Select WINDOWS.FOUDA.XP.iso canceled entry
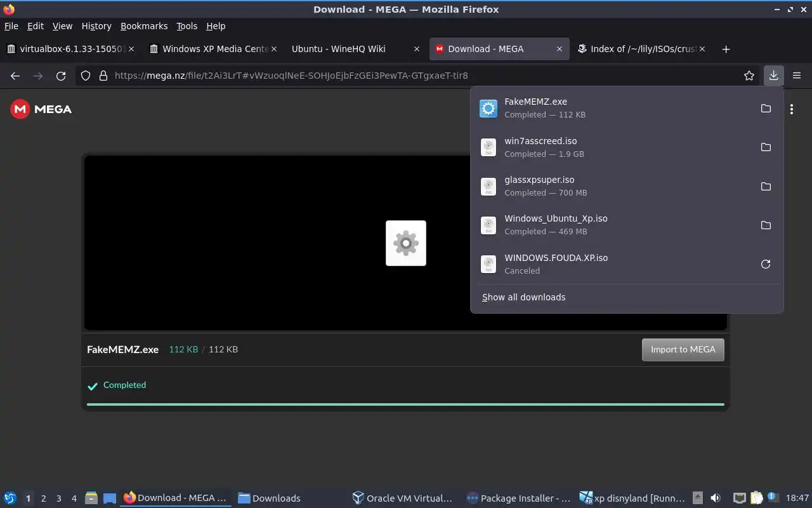Screen dimensions: 812x508 (x=627, y=264)
